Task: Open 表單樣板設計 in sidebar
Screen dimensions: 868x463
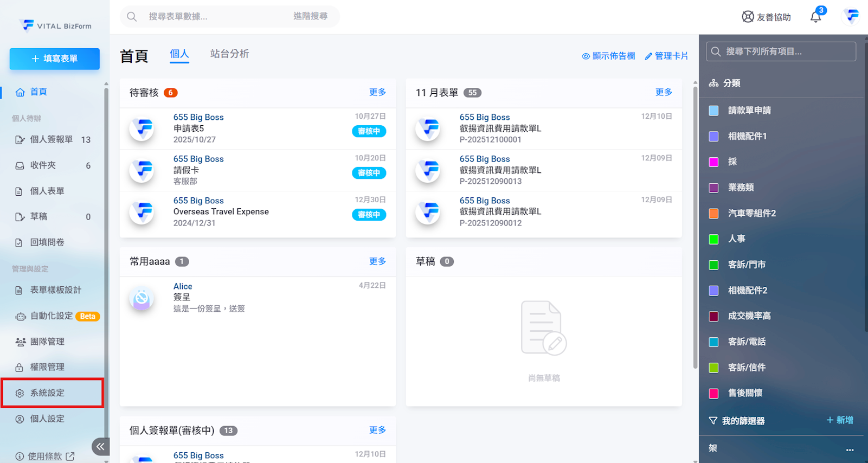Action: tap(55, 290)
